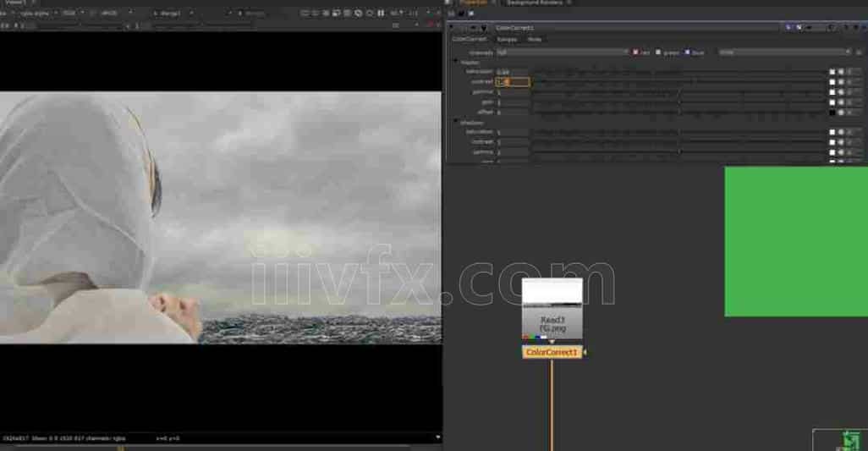Viewport: 868px width, 451px height.
Task: Close the ColorCorrect1 properties panel
Action: click(x=862, y=28)
